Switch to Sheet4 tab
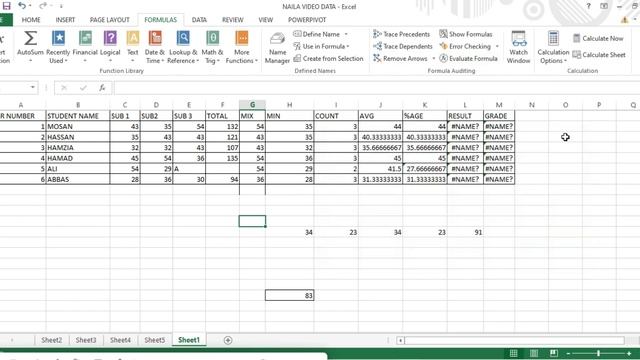 point(120,340)
